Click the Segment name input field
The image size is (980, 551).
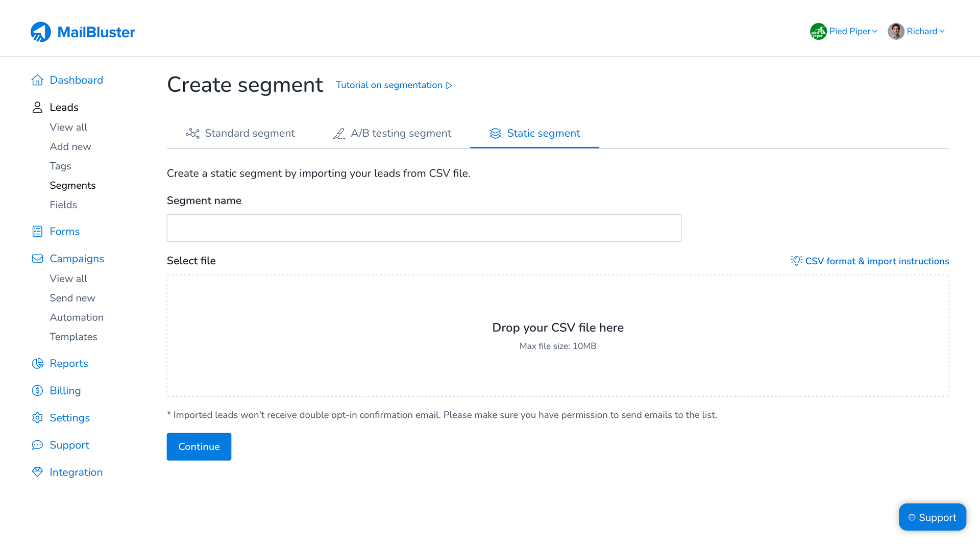click(x=424, y=228)
